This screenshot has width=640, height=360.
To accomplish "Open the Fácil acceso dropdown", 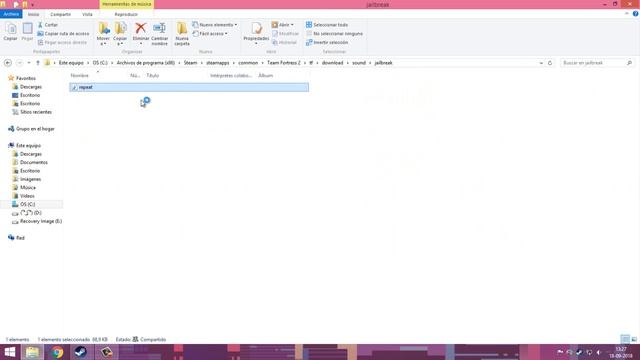I will 210,33.
